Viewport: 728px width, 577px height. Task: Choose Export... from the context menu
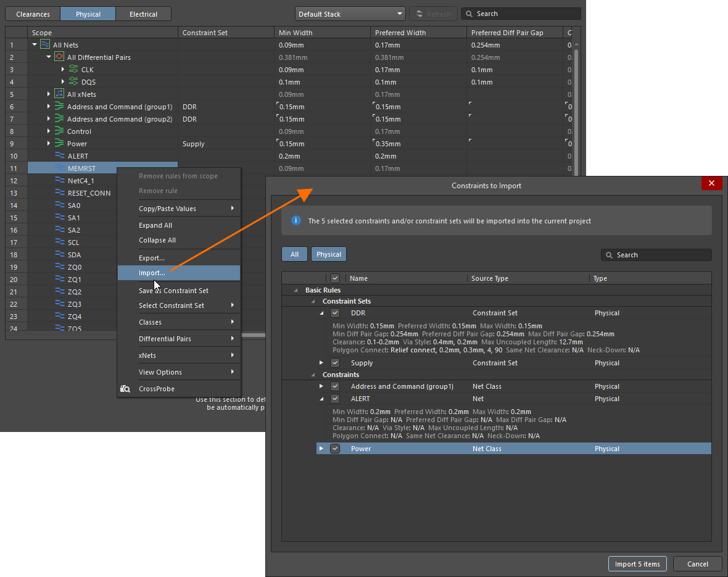pyautogui.click(x=152, y=258)
